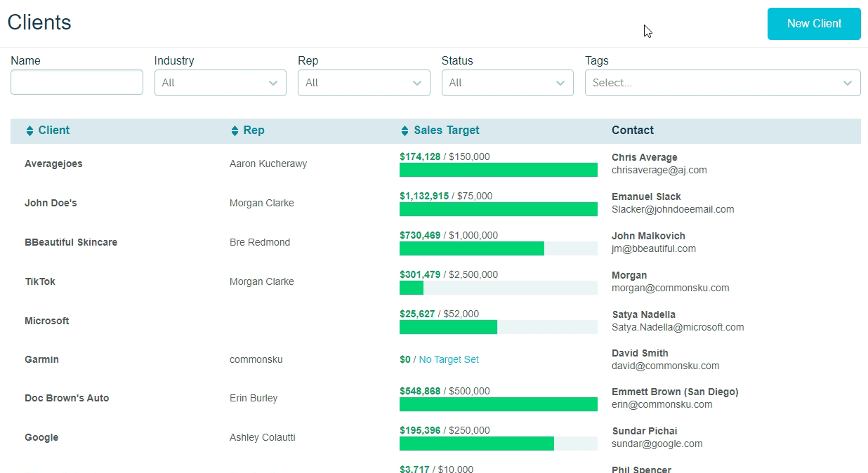The width and height of the screenshot is (868, 473).
Task: Focus the Name search field
Action: 77,83
